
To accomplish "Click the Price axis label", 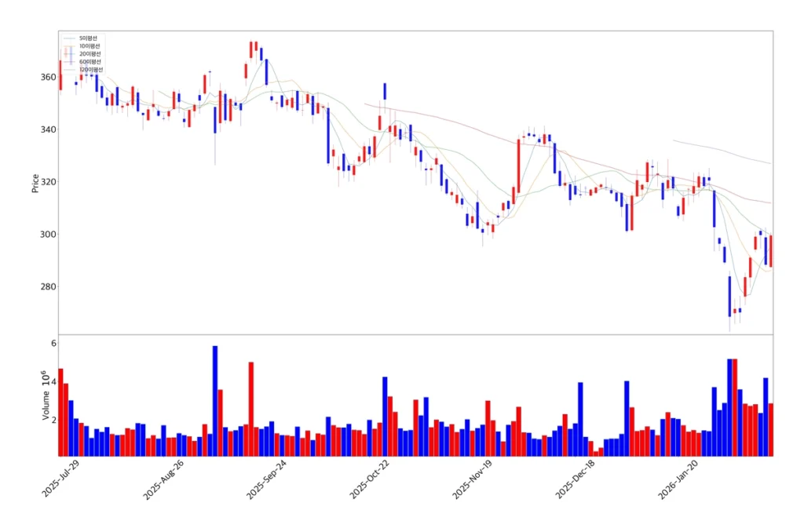I will (35, 183).
